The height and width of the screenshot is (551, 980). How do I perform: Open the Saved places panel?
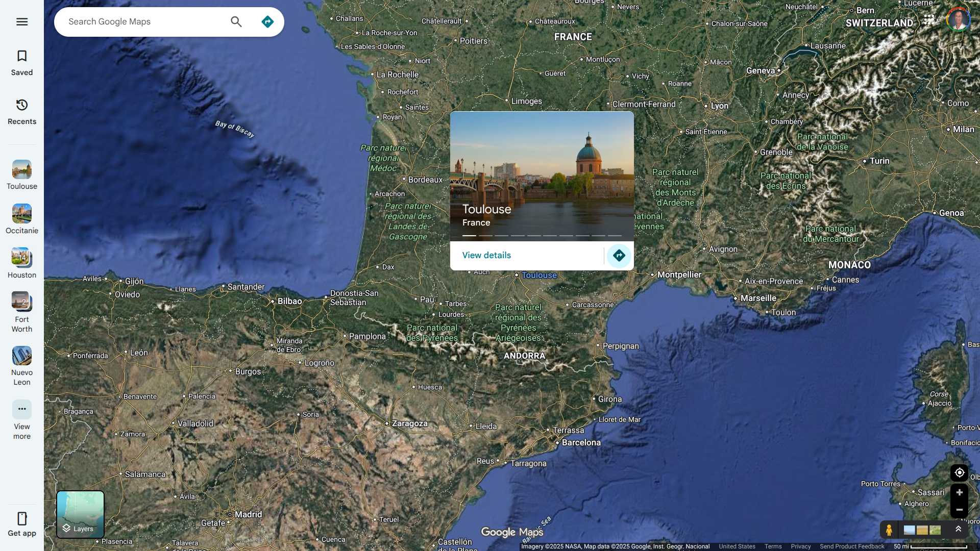coord(21,62)
